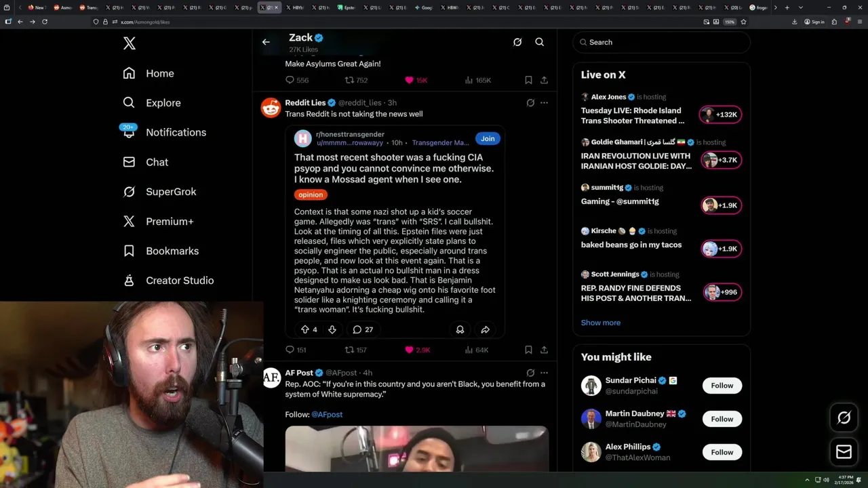Viewport: 868px width, 488px height.
Task: Follow Martin Daubney
Action: 722,419
